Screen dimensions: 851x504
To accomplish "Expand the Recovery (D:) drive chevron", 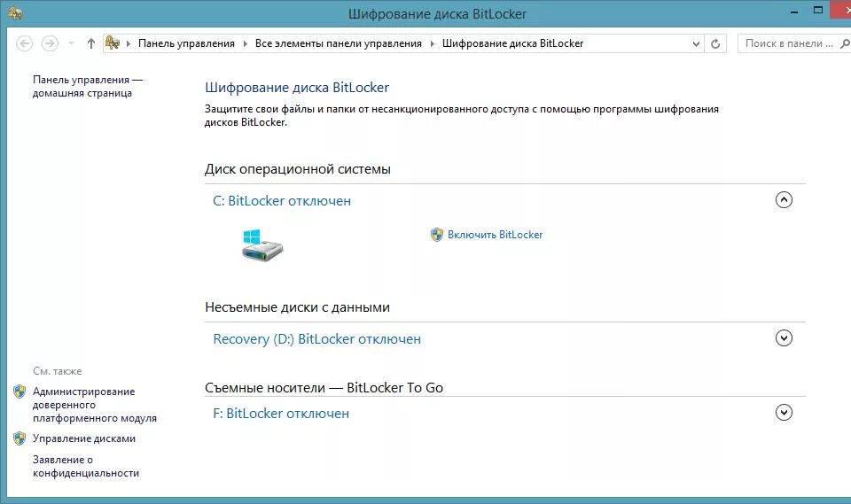I will (784, 338).
